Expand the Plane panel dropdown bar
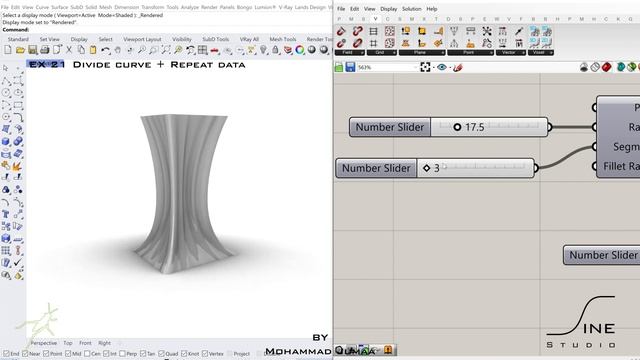Image resolution: width=640 pixels, height=360 pixels. pos(422,53)
